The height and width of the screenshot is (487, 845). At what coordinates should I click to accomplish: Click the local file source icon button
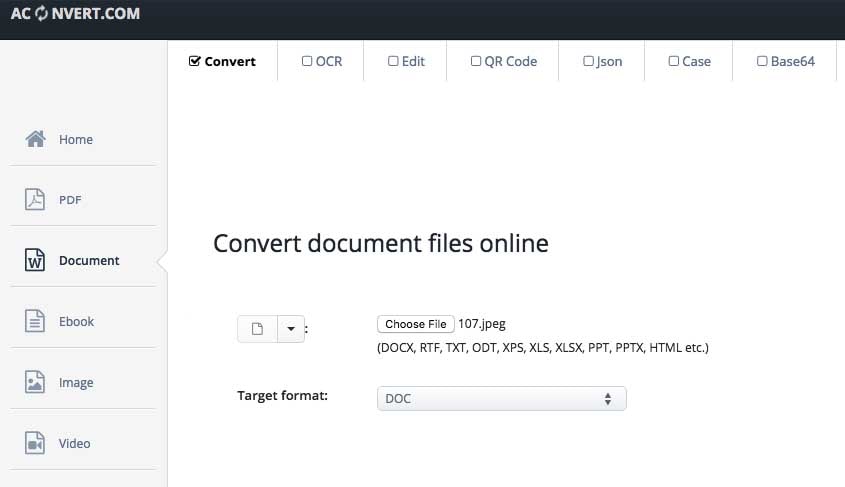(257, 329)
